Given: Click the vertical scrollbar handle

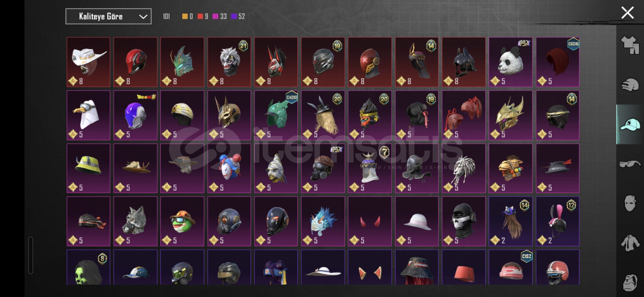Looking at the screenshot, I should (31, 255).
